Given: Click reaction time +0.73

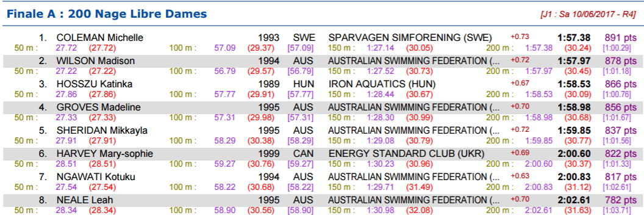Looking at the screenshot, I should click(x=520, y=37).
